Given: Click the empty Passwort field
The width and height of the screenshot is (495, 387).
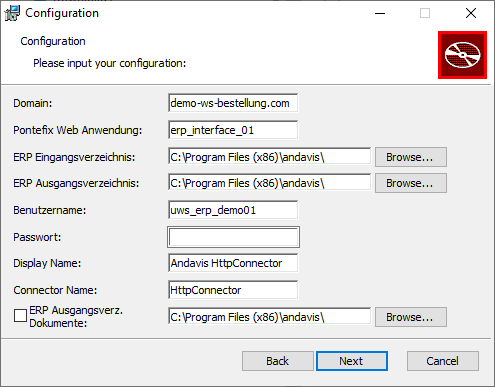Looking at the screenshot, I should point(233,237).
